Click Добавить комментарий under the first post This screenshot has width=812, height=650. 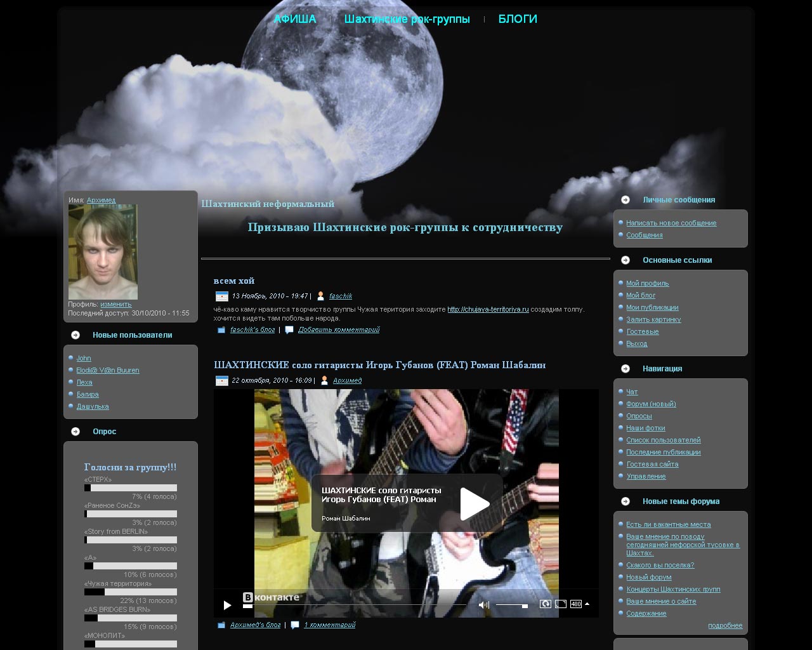pos(339,330)
